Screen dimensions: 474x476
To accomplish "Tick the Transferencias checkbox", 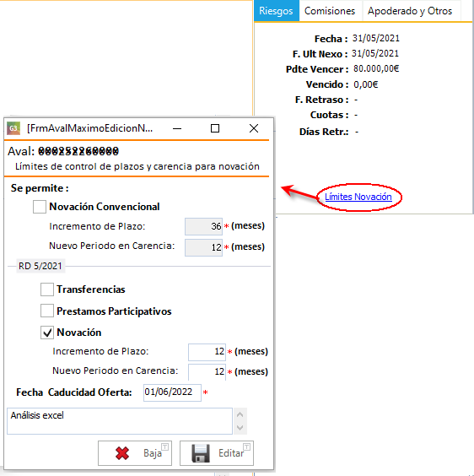I will 47,289.
